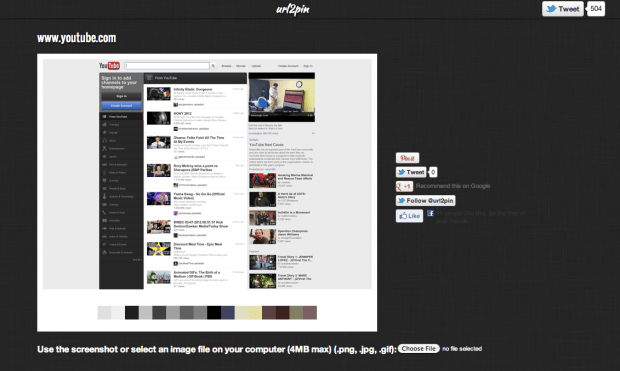The width and height of the screenshot is (620, 371).
Task: Click the small Facebook logo icon
Action: point(430,213)
